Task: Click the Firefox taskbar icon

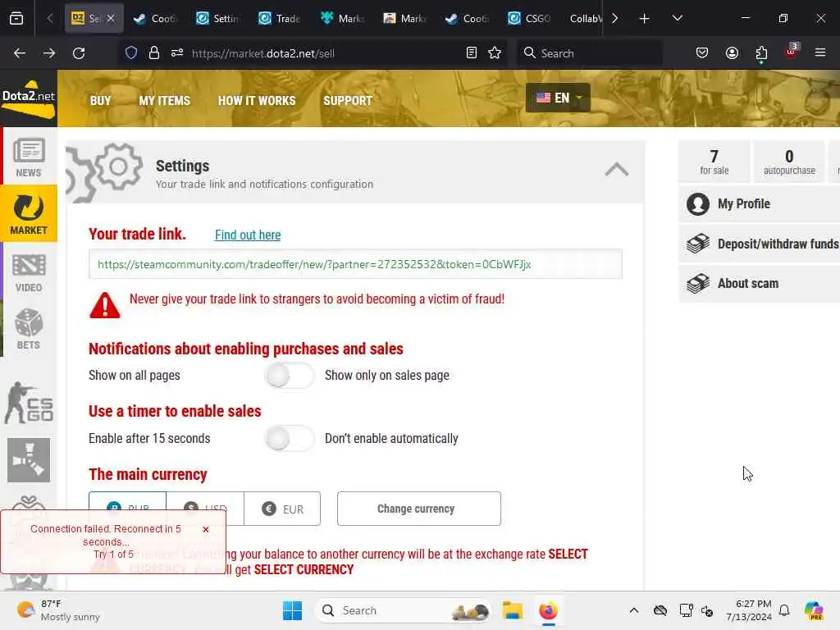Action: tap(548, 610)
